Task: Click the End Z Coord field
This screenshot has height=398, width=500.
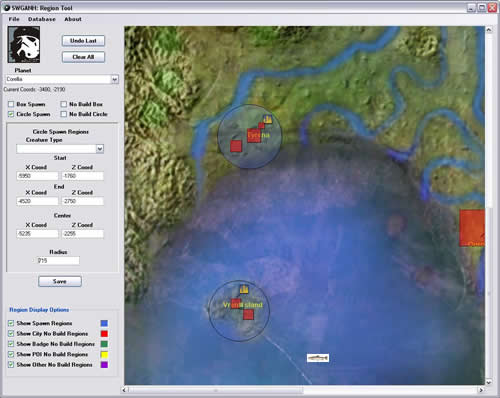Action: pos(83,201)
